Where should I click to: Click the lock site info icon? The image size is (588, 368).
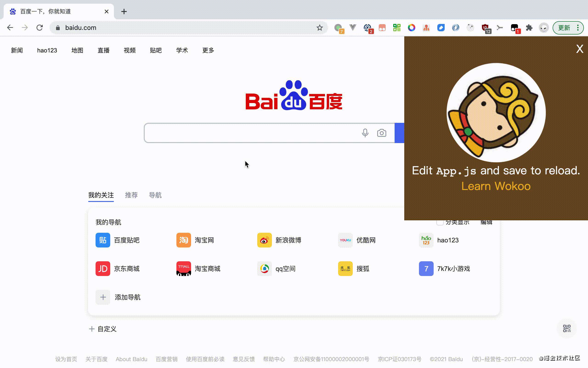[x=58, y=28]
